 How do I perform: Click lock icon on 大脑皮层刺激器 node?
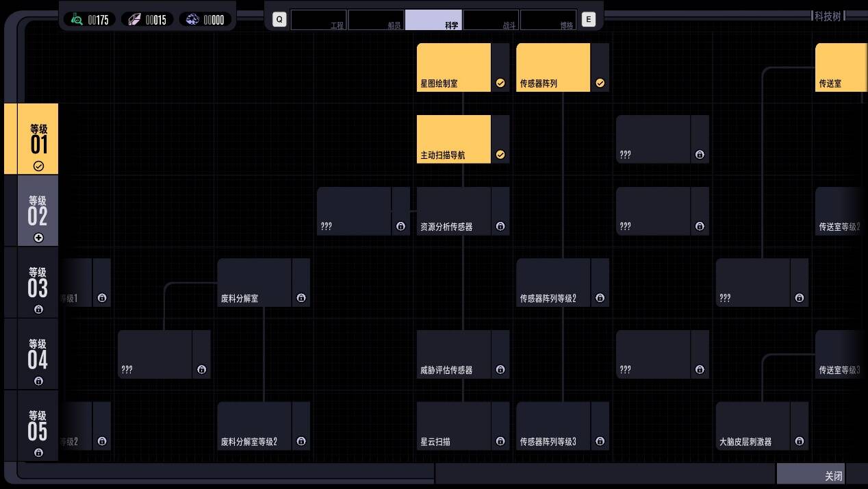800,442
